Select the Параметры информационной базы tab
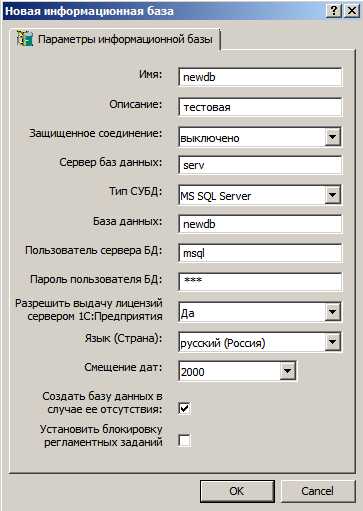This screenshot has width=363, height=511. (x=118, y=39)
